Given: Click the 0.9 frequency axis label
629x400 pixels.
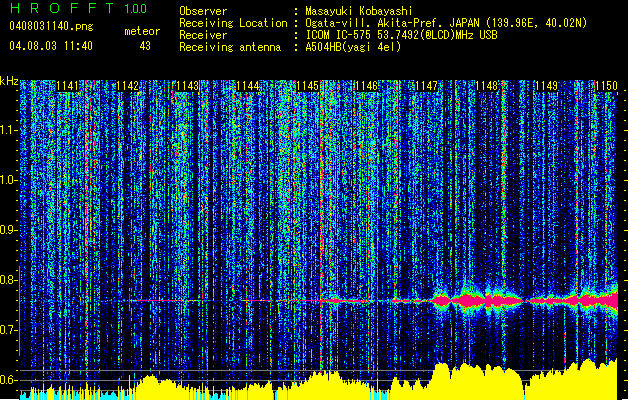Looking at the screenshot, I should [x=9, y=230].
